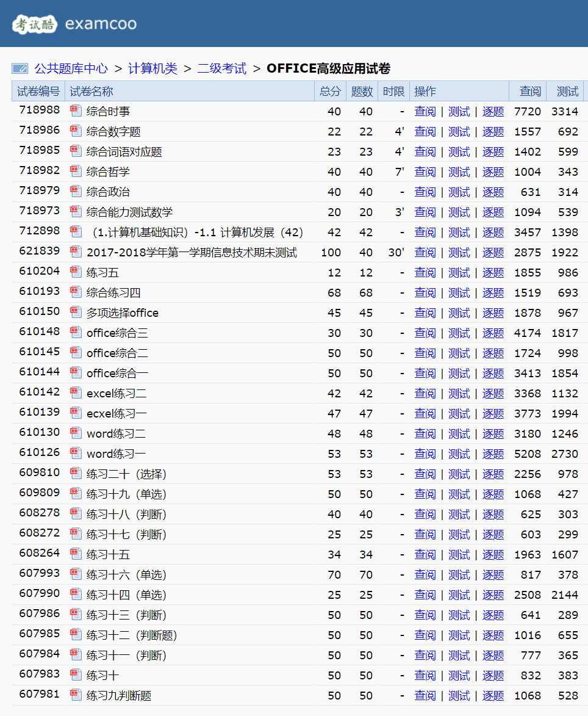
Task: Click the paper icon for 综合练习四
Action: [76, 292]
